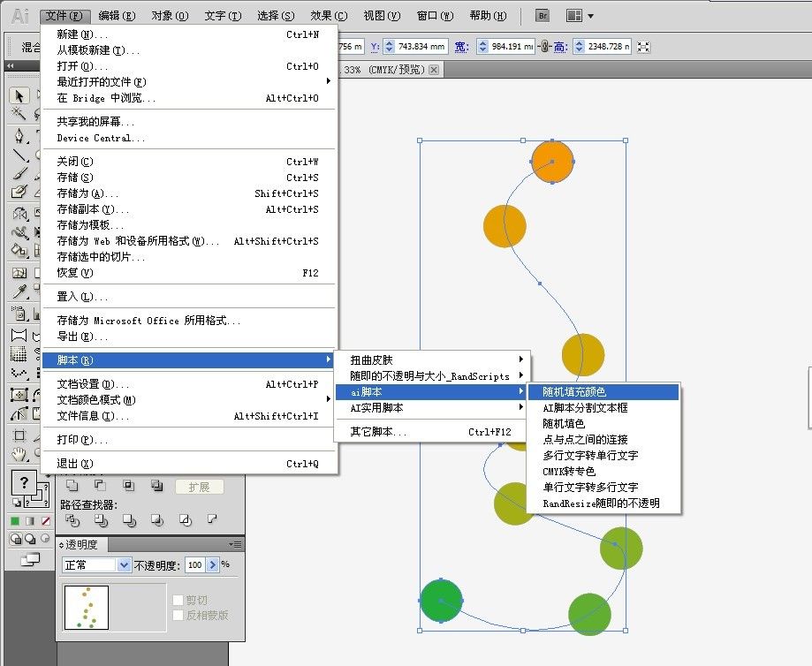Toggle the 剪切 checkbox
The image size is (812, 666).
point(178,600)
